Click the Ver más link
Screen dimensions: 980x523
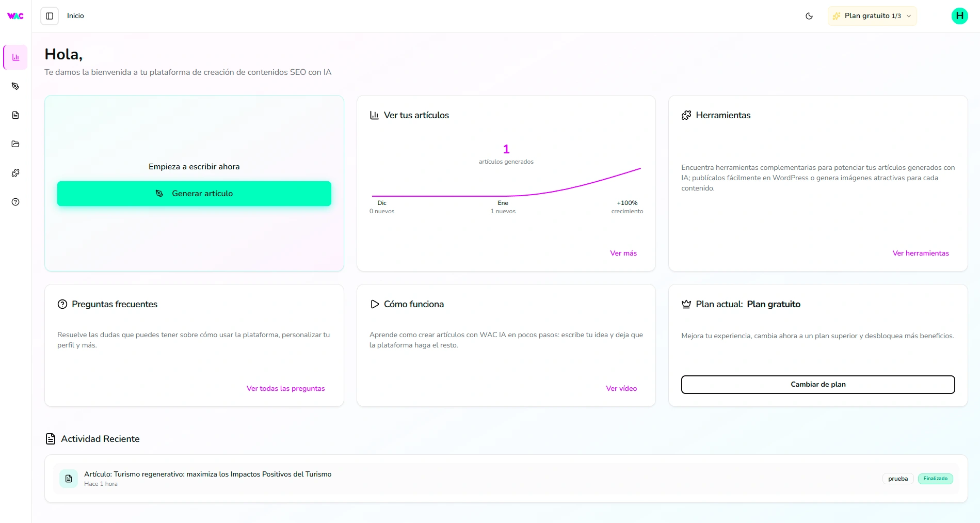[623, 253]
